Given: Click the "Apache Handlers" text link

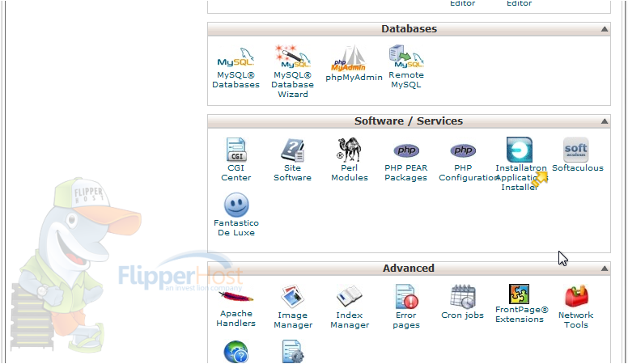Looking at the screenshot, I should point(235,319).
